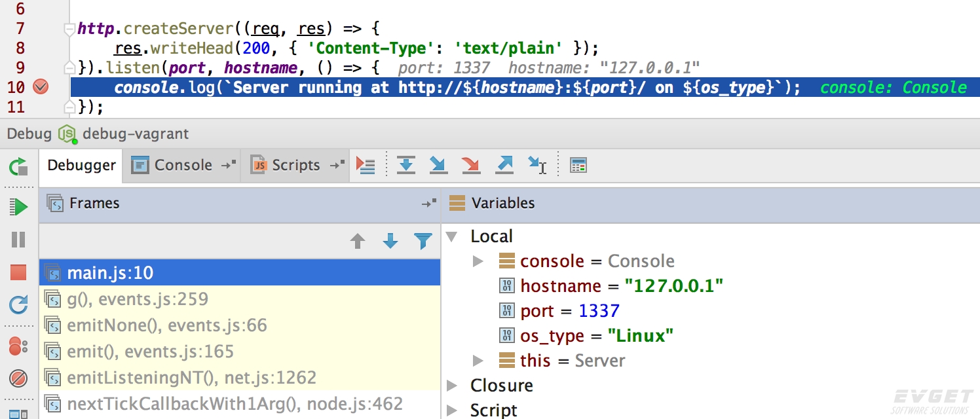Select frame g(), events.js:259
This screenshot has width=980, height=419.
(x=240, y=299)
